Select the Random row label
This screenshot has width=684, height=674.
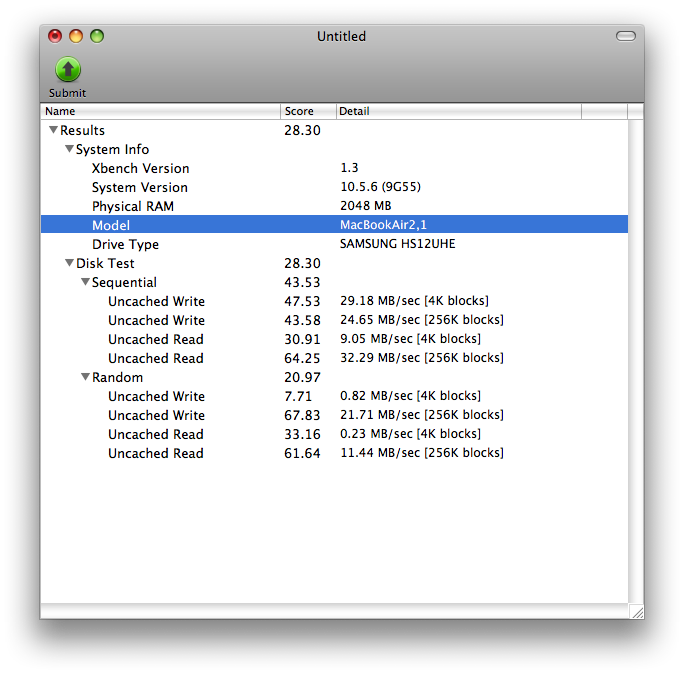pos(117,377)
